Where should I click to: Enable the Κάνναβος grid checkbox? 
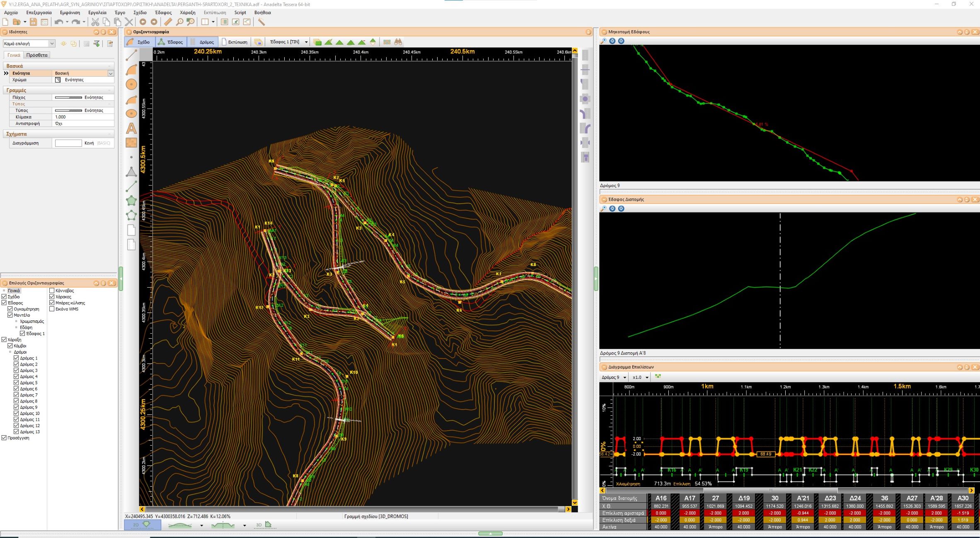coord(52,291)
